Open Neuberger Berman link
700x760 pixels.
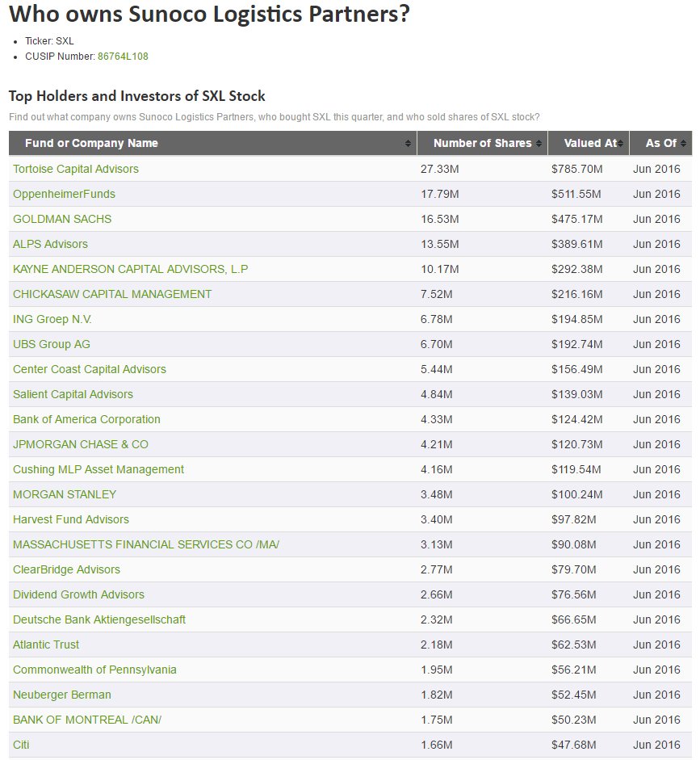[x=62, y=695]
